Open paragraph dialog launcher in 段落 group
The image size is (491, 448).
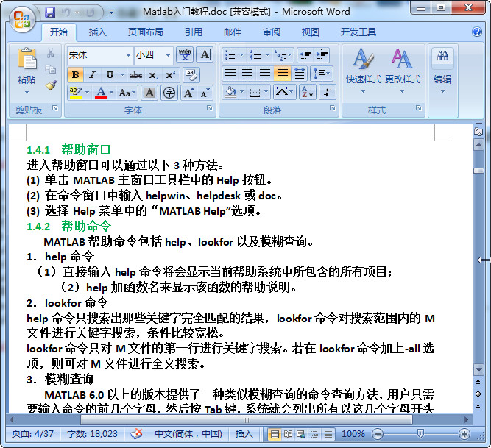[x=332, y=108]
